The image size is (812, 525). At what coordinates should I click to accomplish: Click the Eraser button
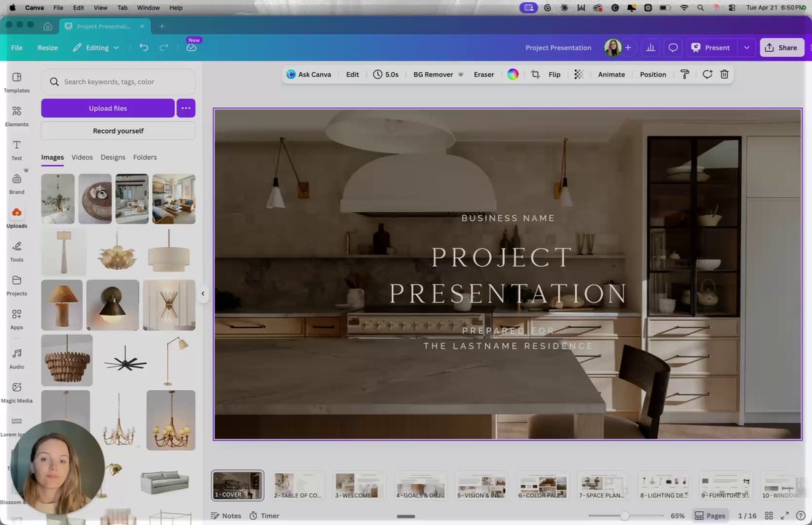(x=484, y=74)
